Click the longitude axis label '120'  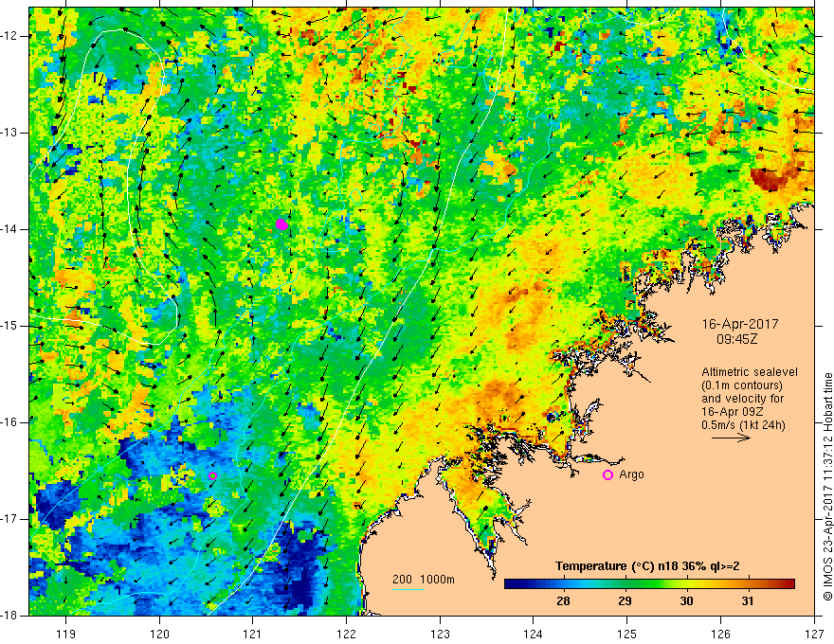tap(159, 634)
